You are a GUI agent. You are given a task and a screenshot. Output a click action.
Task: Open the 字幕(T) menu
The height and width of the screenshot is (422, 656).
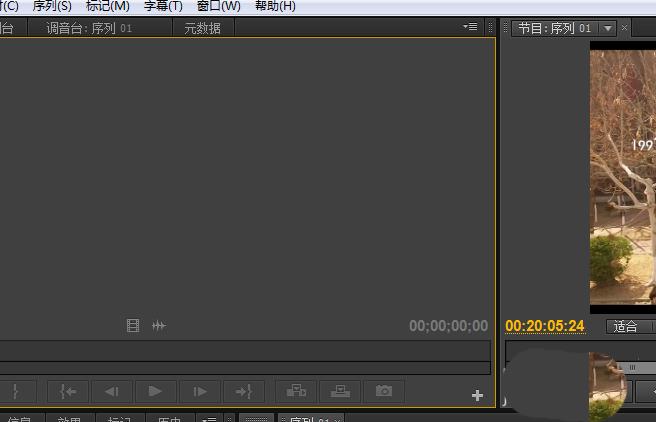click(163, 6)
